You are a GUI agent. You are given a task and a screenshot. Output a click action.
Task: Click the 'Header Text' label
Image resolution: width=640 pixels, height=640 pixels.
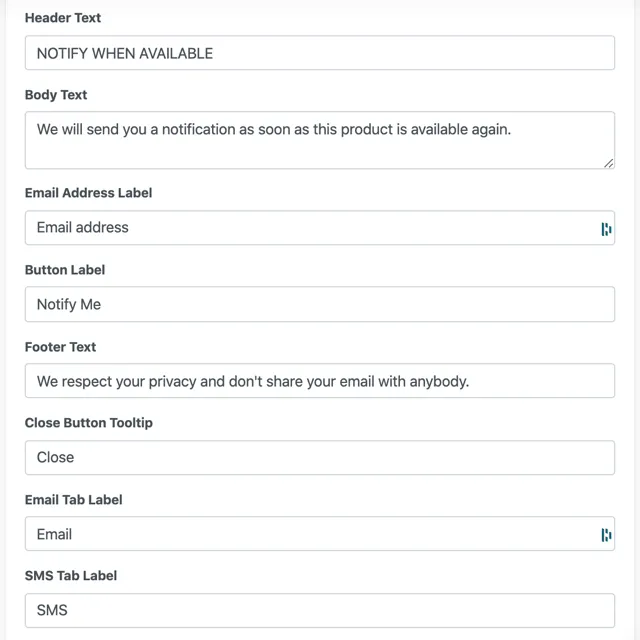pos(63,18)
